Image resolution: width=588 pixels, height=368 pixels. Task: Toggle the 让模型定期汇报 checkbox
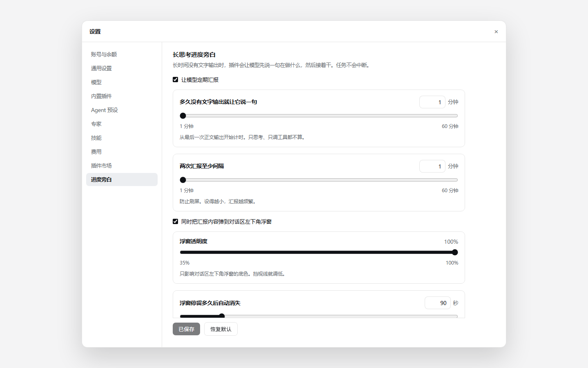(x=175, y=80)
